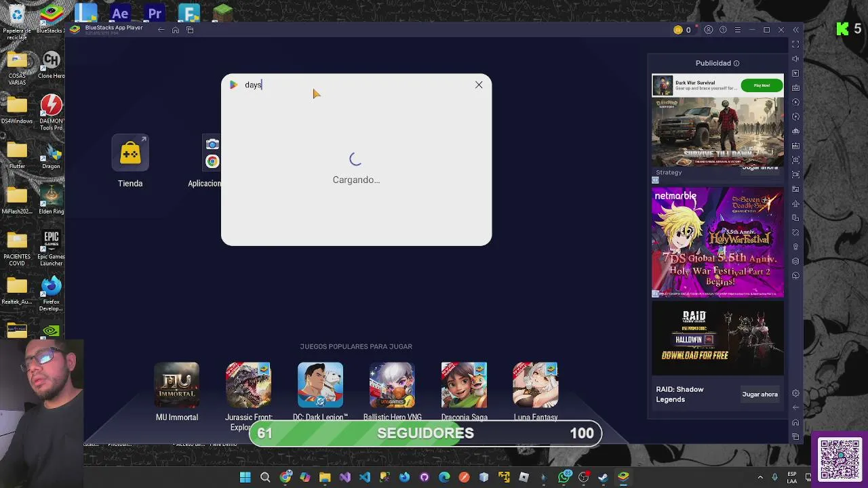Viewport: 868px width, 488px height.
Task: Open Steam from the taskbar
Action: (x=603, y=477)
